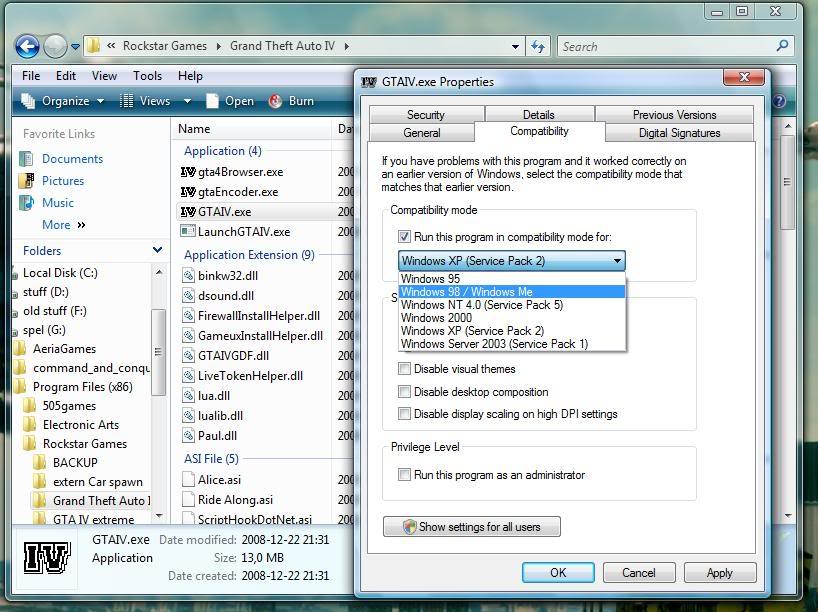
Task: Click the Back navigation arrow button
Action: pos(27,46)
